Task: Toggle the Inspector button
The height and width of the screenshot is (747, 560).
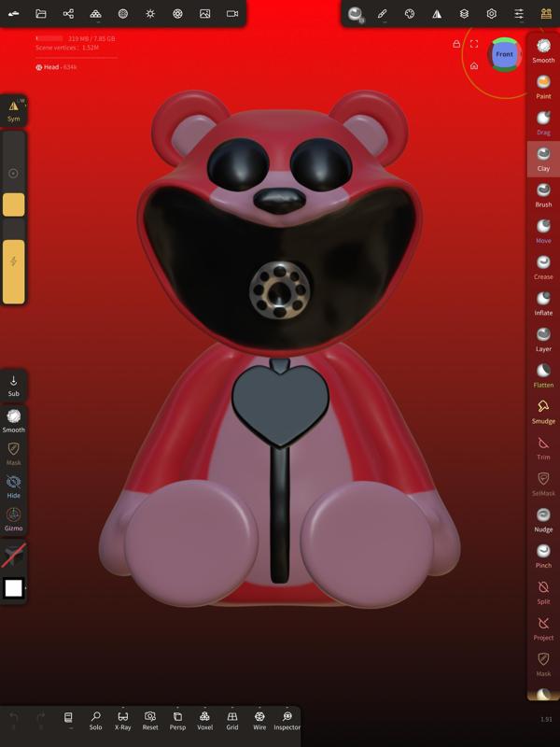Action: tap(287, 720)
